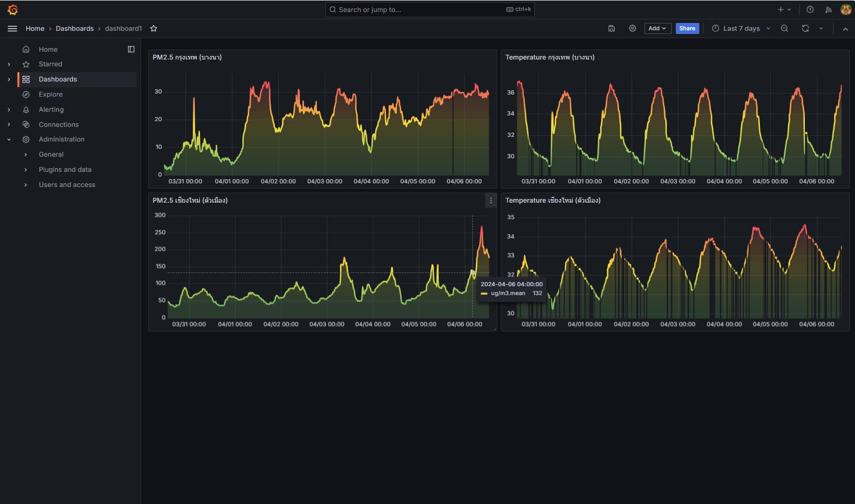Screen dimensions: 855x504
Task: Toggle docking of the navigation sidebar
Action: click(131, 49)
